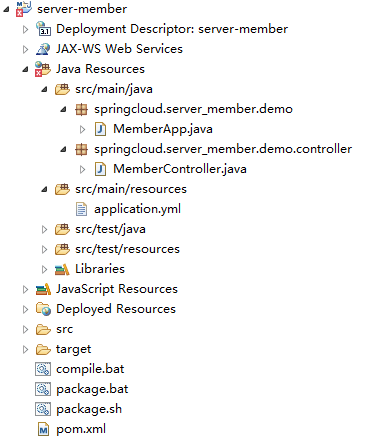This screenshot has width=383, height=441.
Task: Click the springcloud.server_member.demo package icon
Action: coord(81,109)
